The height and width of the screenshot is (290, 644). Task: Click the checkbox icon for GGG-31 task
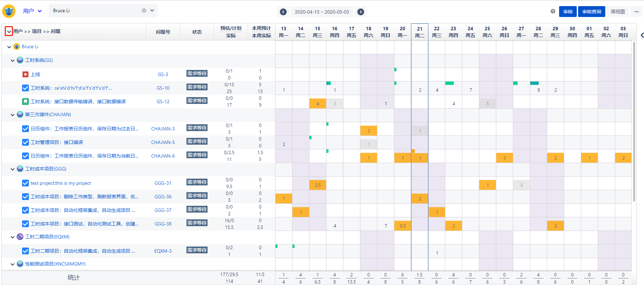25,183
